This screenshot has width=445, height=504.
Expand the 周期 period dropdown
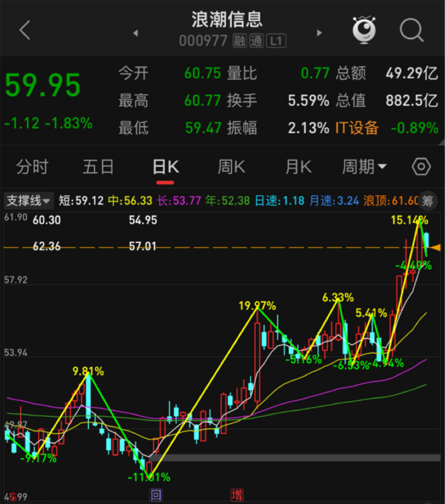[x=364, y=167]
